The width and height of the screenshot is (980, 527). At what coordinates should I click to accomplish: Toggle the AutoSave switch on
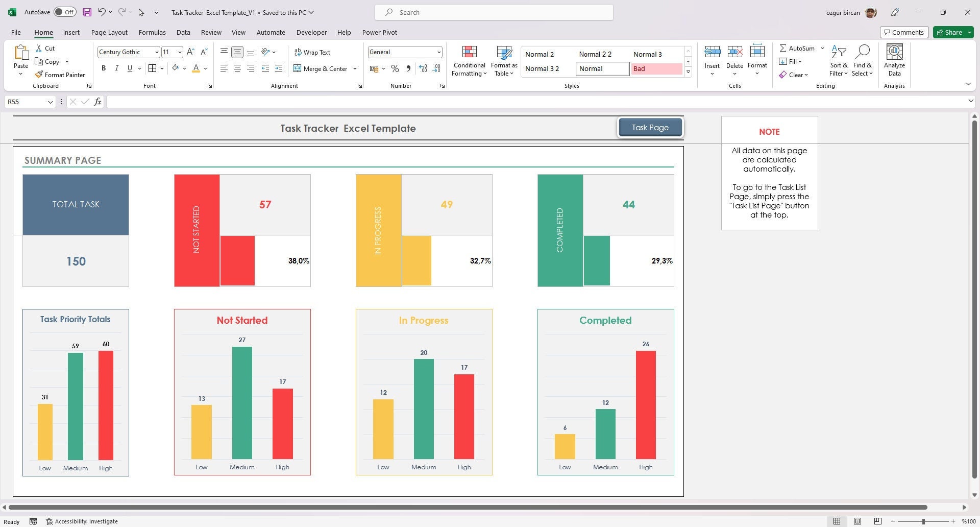pos(65,11)
